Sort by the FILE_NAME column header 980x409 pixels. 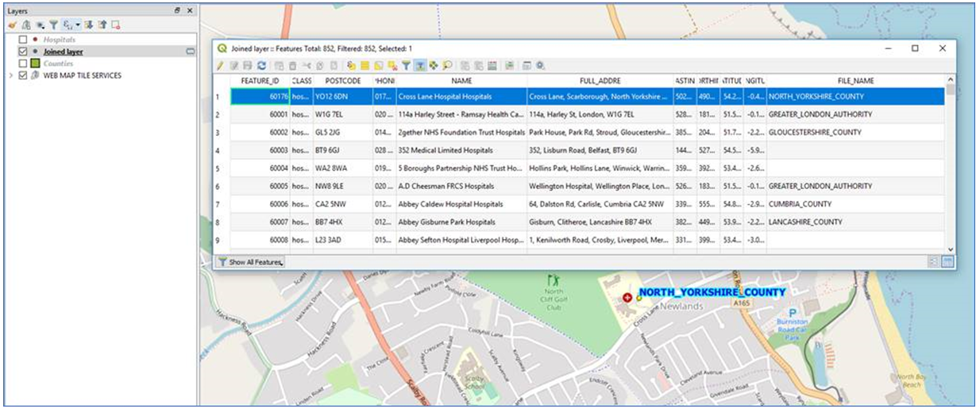pyautogui.click(x=856, y=81)
